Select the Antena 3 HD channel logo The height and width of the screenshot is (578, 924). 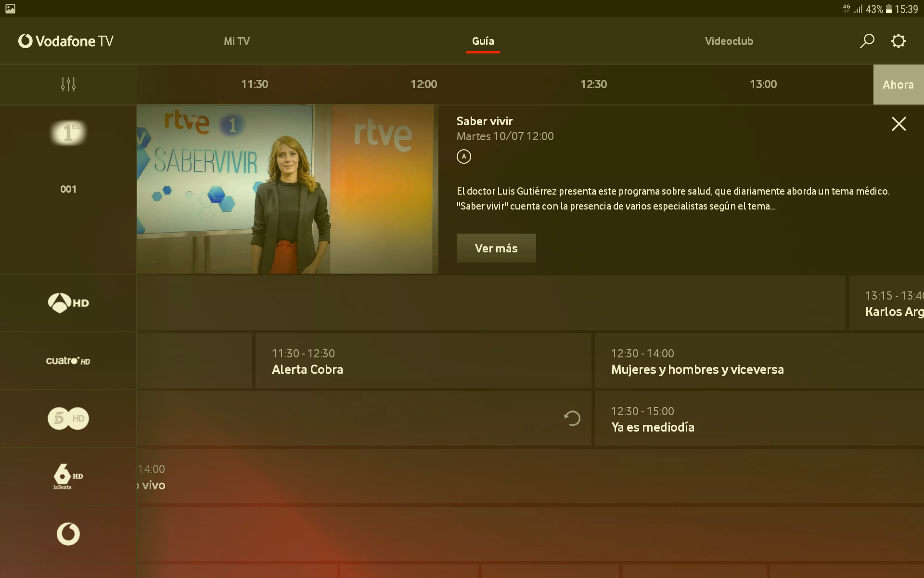point(68,303)
